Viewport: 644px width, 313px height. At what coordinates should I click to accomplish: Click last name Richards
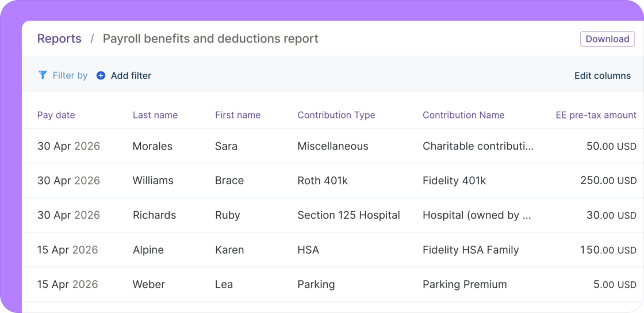coord(155,215)
